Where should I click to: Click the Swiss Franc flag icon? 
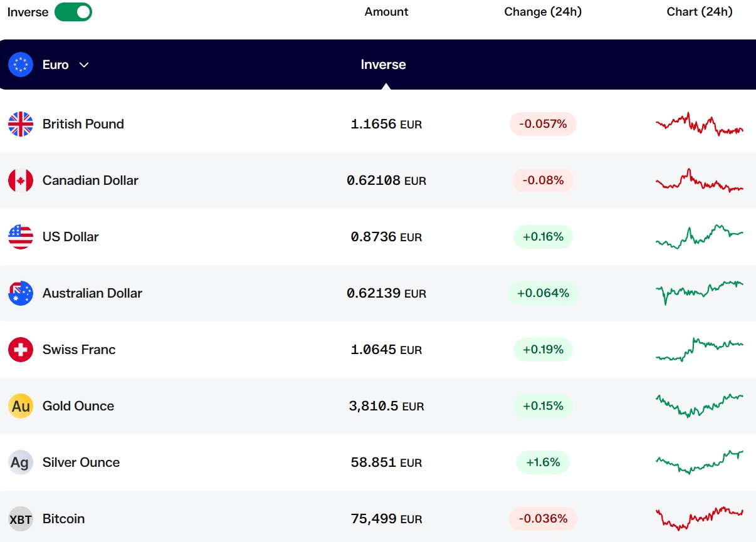21,350
